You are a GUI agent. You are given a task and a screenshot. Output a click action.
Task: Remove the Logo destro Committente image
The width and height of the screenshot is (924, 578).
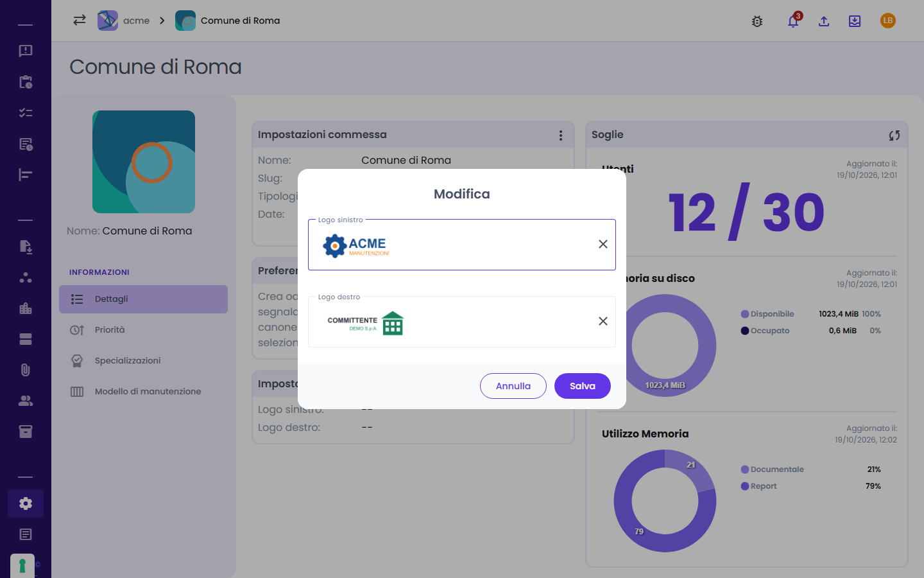603,321
